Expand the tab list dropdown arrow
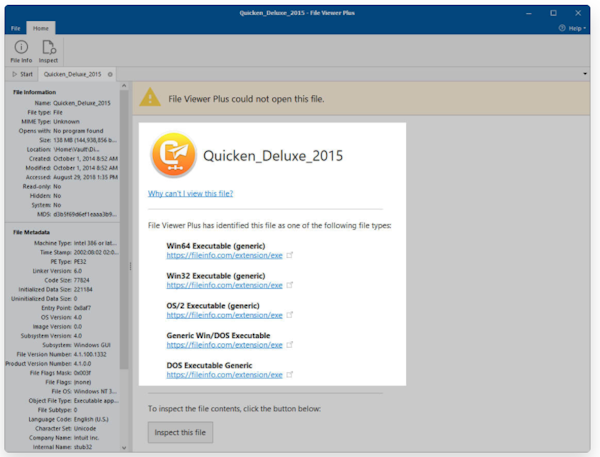Viewport: 600px width, 457px height. [585, 74]
